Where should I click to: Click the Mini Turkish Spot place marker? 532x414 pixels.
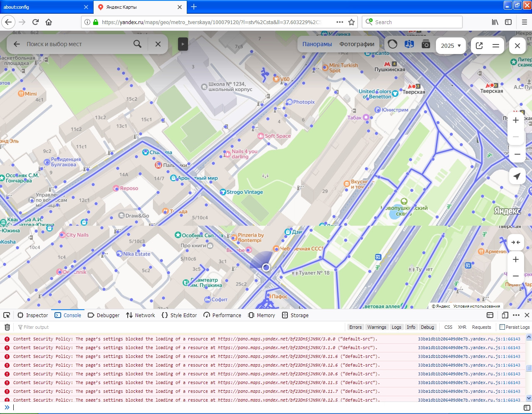[x=325, y=68]
